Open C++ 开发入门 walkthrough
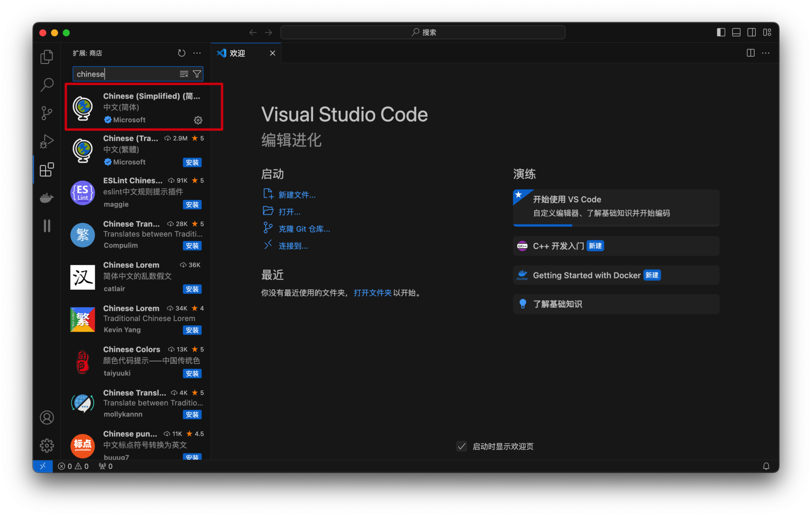 [616, 246]
